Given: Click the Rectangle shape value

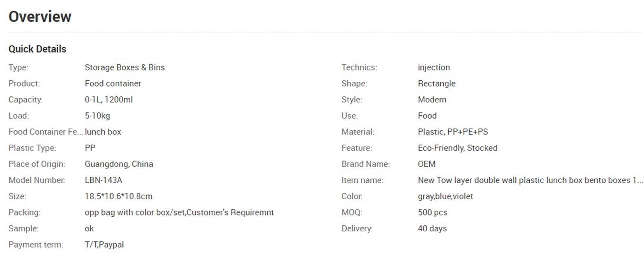Looking at the screenshot, I should [436, 84].
